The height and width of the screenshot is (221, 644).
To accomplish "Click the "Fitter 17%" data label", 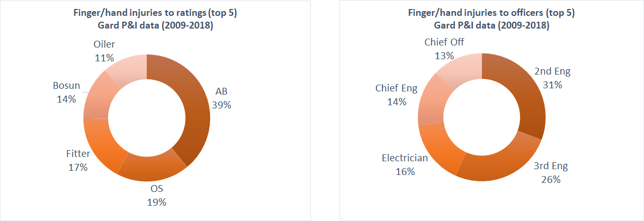I will [x=78, y=161].
